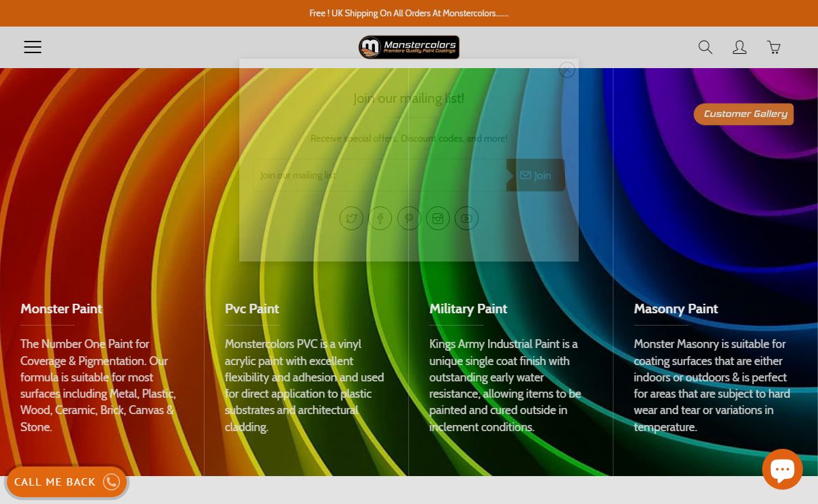Click the 'Receive special offers' popup text

tap(409, 138)
